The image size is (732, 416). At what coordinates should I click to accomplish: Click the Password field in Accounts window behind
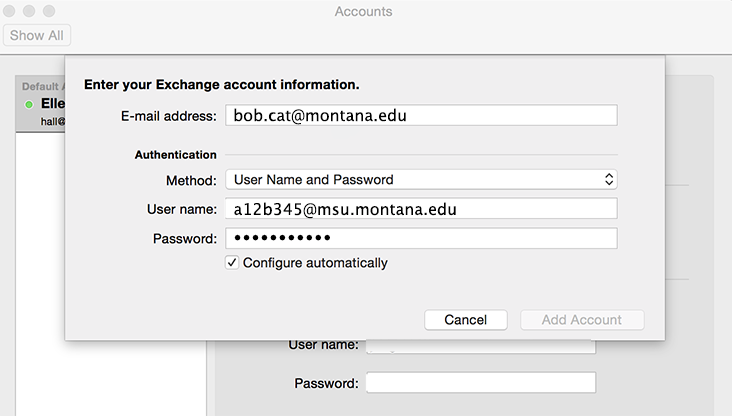pyautogui.click(x=481, y=383)
